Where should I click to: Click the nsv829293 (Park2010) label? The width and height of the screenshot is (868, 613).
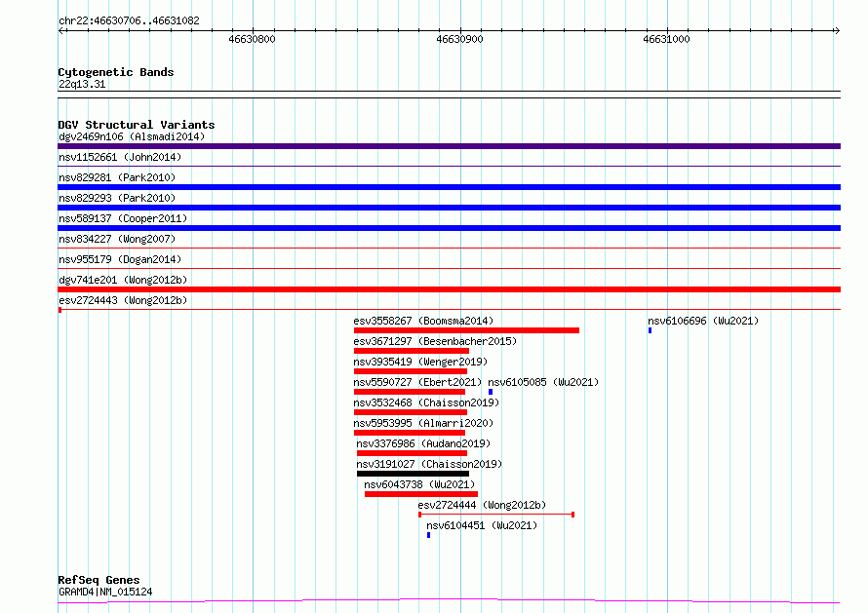117,198
